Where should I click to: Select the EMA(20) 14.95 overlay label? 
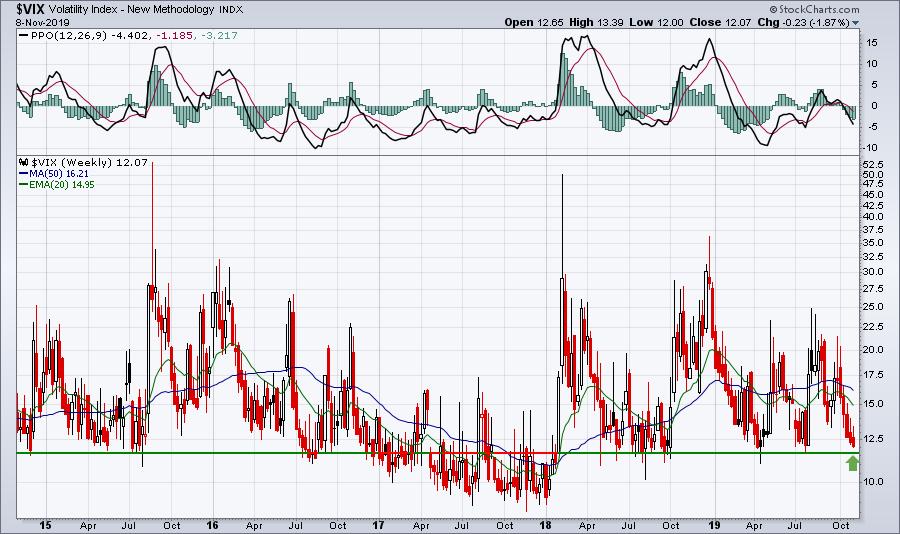[62, 184]
